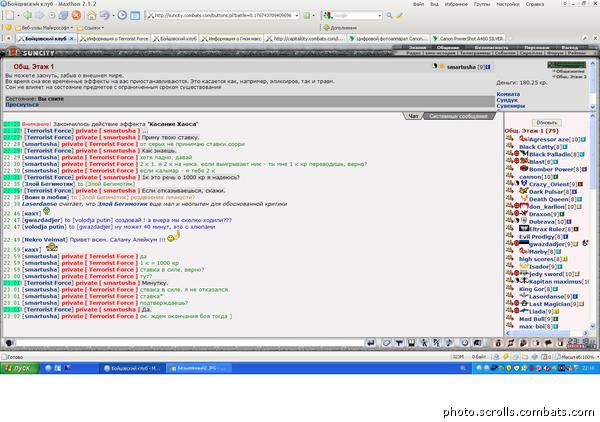Click the 'Проснуться' wake-up link
The image size is (600, 422).
tap(22, 104)
